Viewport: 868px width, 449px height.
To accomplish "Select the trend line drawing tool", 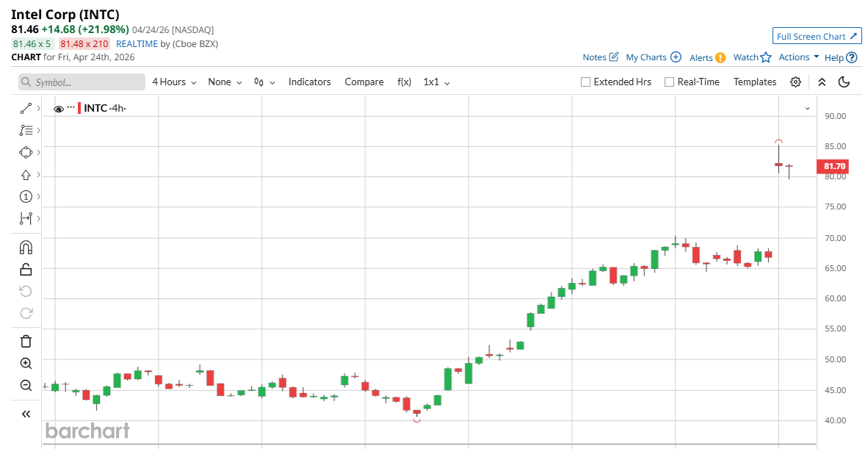I will (26, 109).
